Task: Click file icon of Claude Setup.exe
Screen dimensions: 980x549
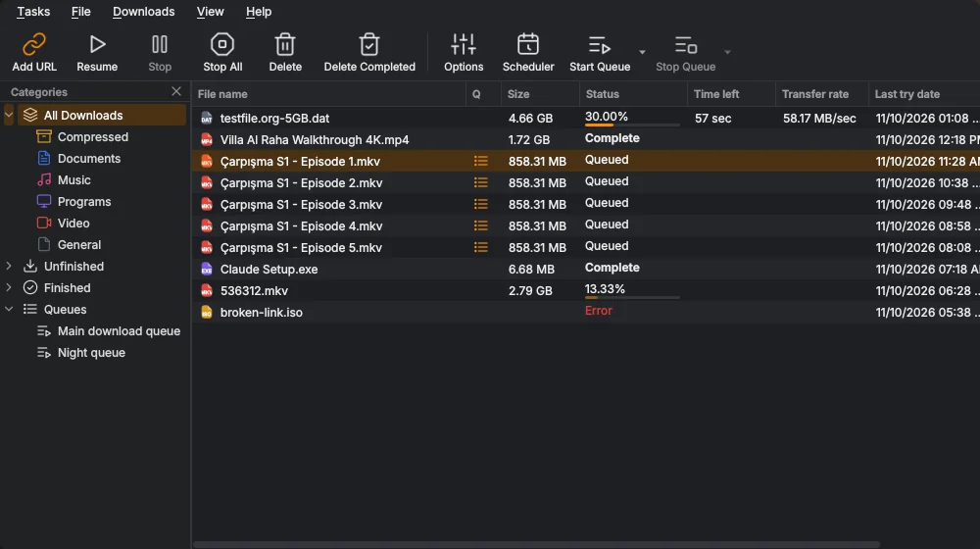Action: coord(206,269)
